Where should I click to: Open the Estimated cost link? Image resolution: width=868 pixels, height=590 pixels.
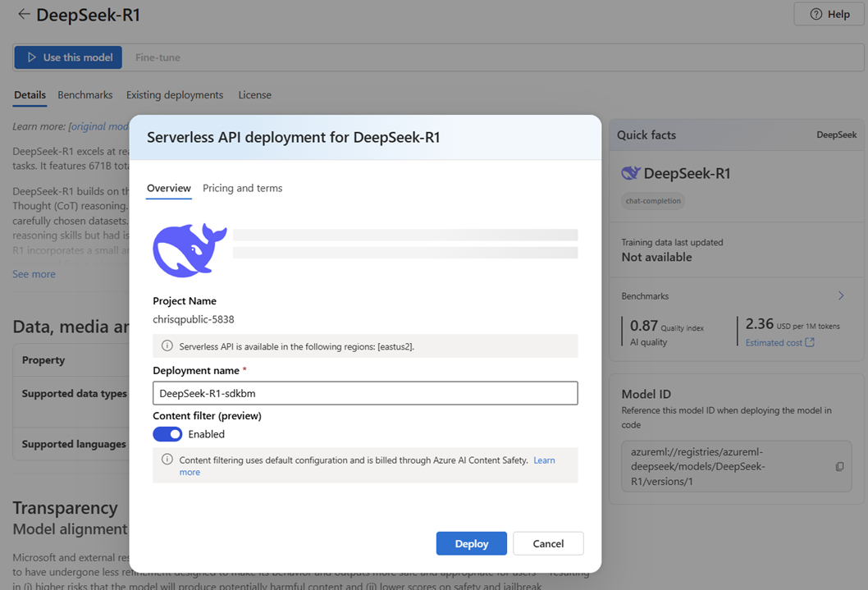coord(774,343)
